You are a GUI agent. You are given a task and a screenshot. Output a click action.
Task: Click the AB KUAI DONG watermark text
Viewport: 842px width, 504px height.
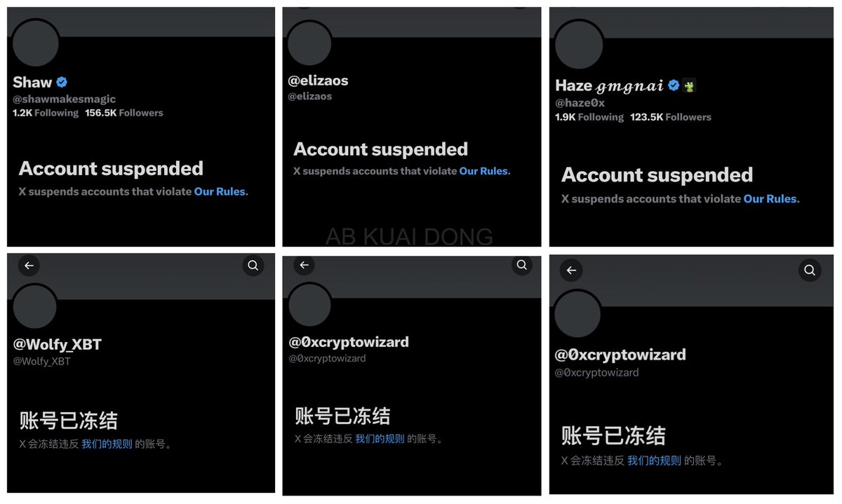(409, 236)
